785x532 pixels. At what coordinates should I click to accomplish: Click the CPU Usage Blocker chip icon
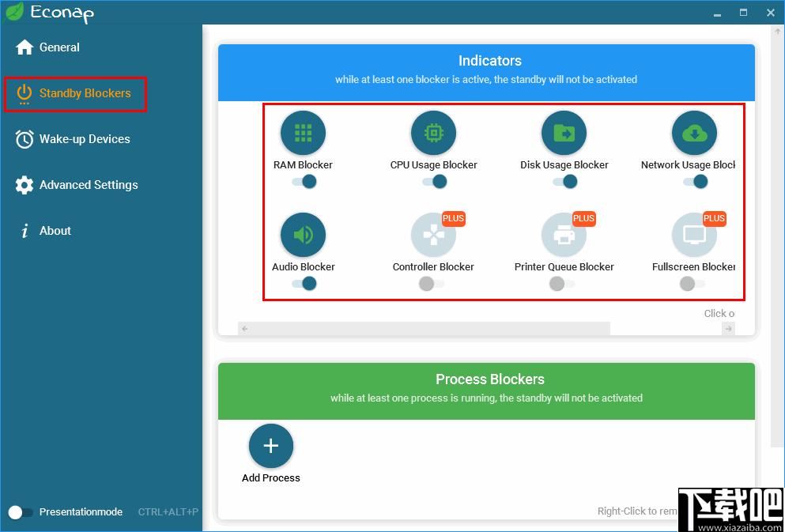point(433,133)
